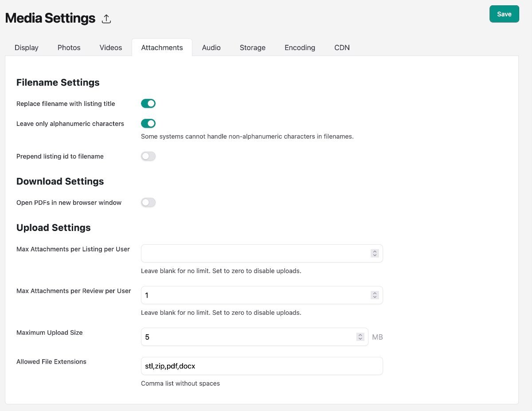Click the upload icon beside Media Settings
Viewport: 532px width, 411px height.
click(x=106, y=19)
